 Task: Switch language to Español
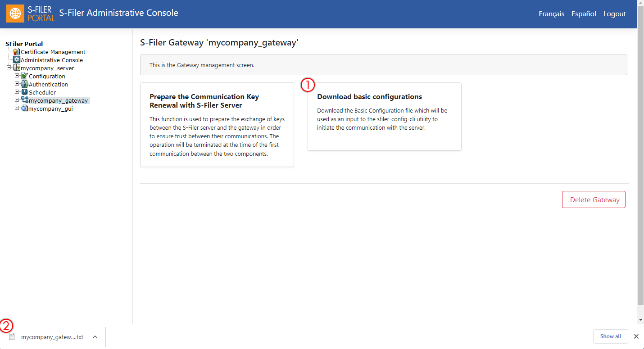click(584, 14)
